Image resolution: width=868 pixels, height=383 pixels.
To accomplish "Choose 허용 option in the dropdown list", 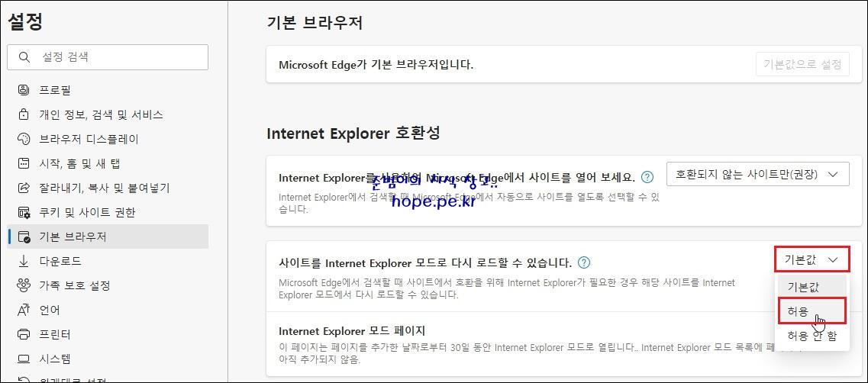I will click(812, 311).
